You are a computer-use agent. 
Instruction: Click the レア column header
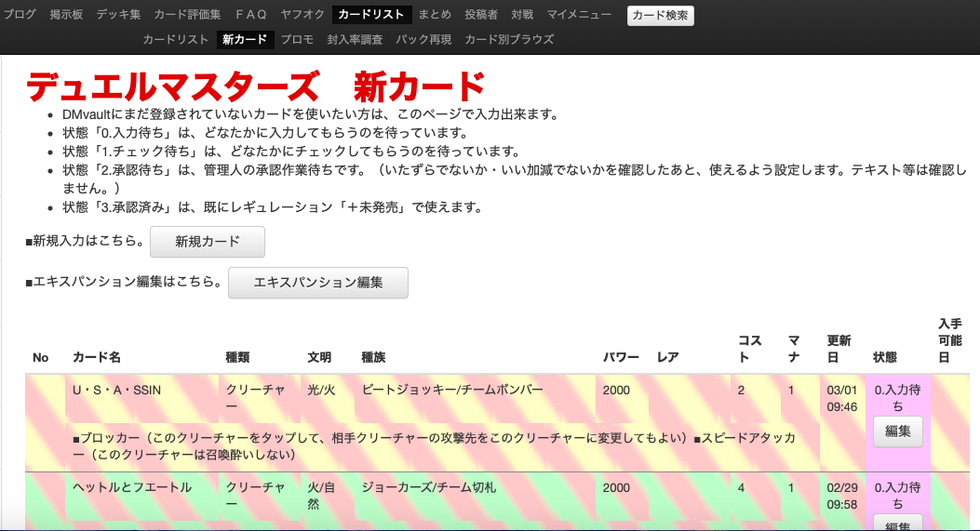pyautogui.click(x=667, y=357)
